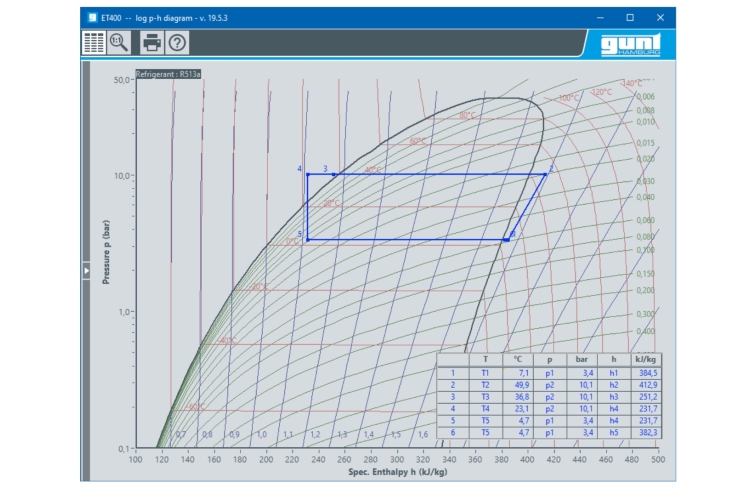This screenshot has height=488, width=755.
Task: Click the kJ/kg column header
Action: click(x=646, y=359)
